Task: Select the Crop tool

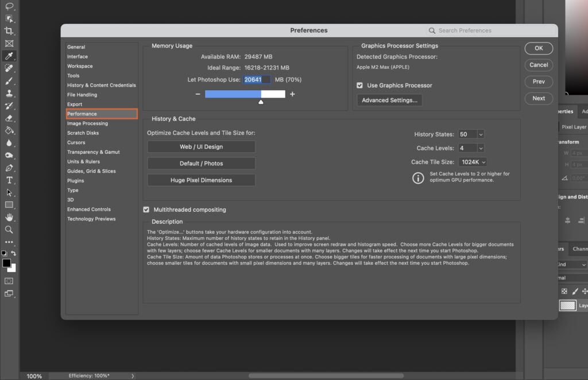Action: tap(9, 31)
